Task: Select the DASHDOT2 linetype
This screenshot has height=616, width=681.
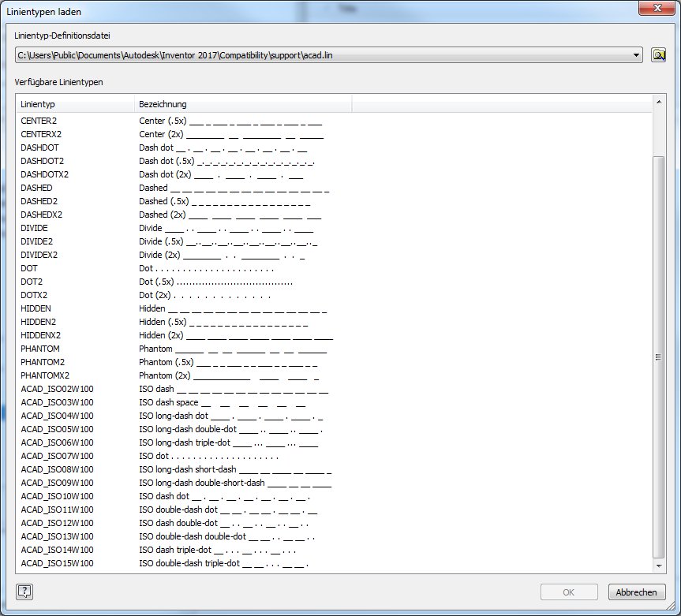Action: (42, 161)
